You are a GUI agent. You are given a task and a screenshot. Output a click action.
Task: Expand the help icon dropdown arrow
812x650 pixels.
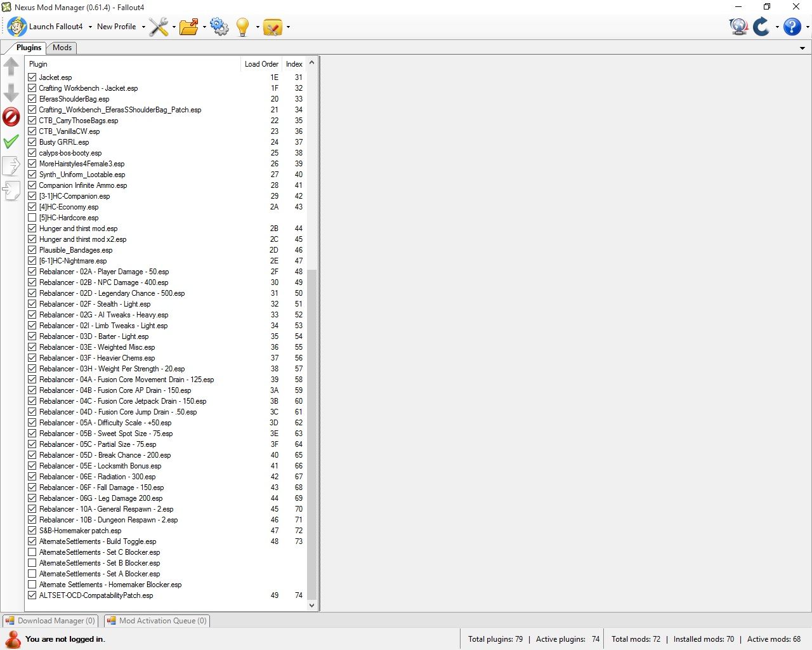(x=808, y=27)
